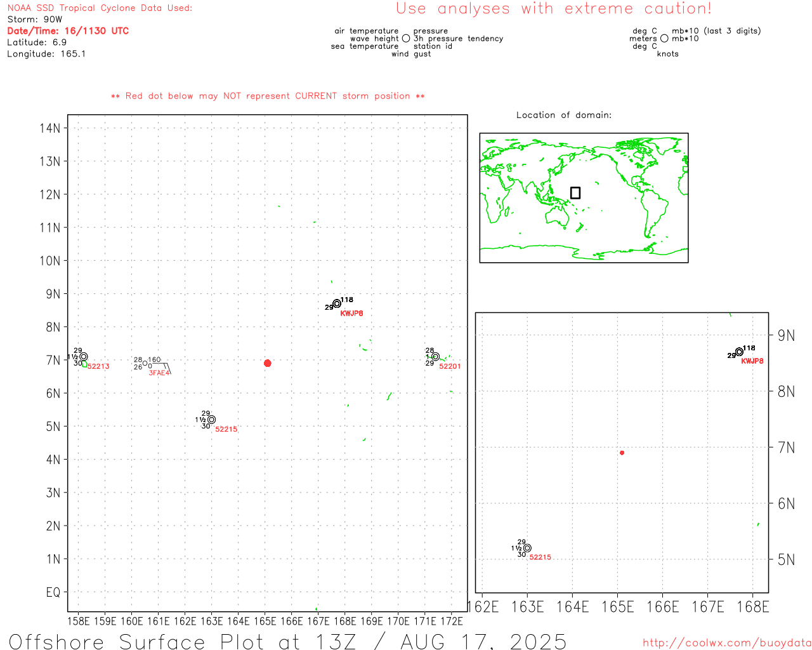The height and width of the screenshot is (650, 812).
Task: Click pressure value 118 in inset map
Action: pos(749,348)
